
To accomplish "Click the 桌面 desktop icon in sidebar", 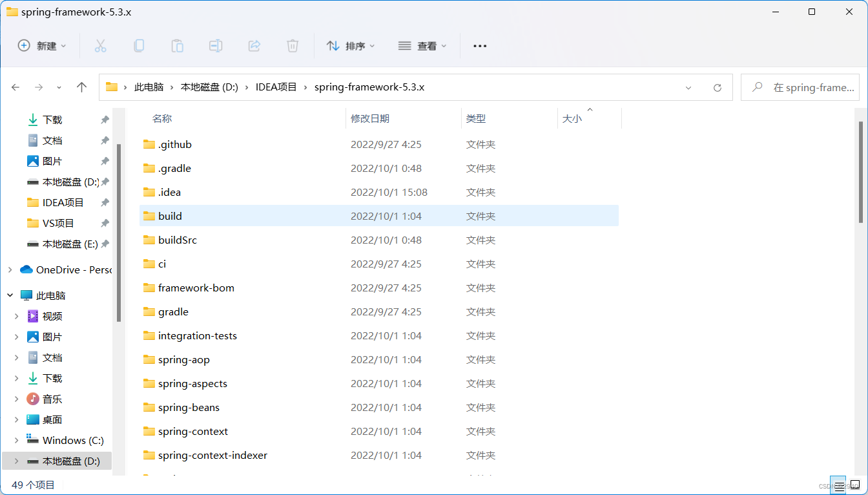I will coord(33,419).
